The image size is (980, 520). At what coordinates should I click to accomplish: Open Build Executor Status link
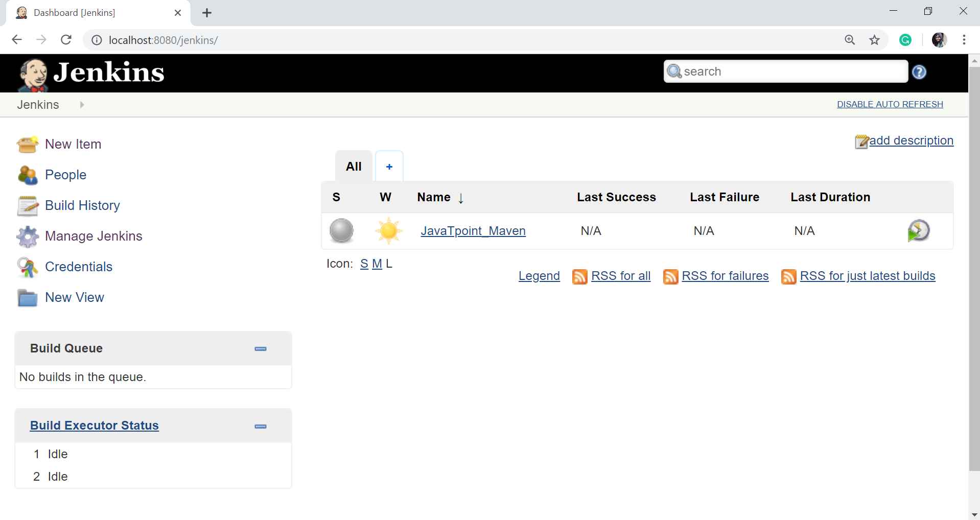[95, 426]
